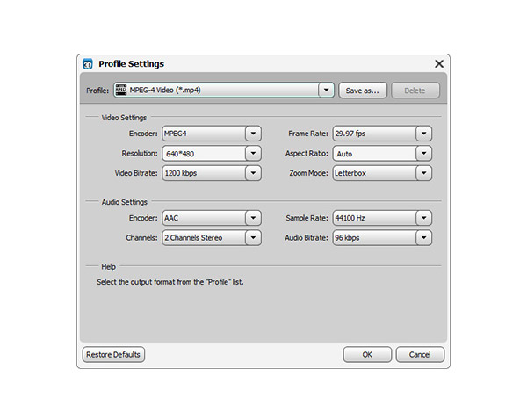Screen dimensions: 527x420
Task: Click the Audio Bitrate: label
Action: 307,238
